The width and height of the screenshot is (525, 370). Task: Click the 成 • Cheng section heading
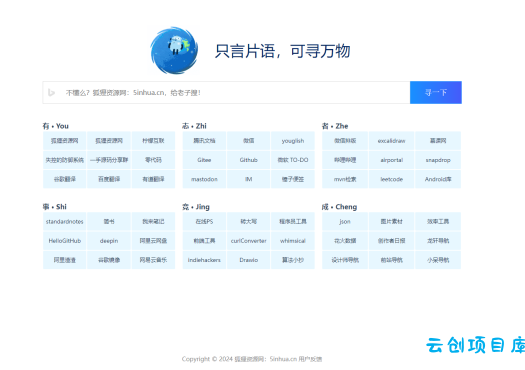339,207
